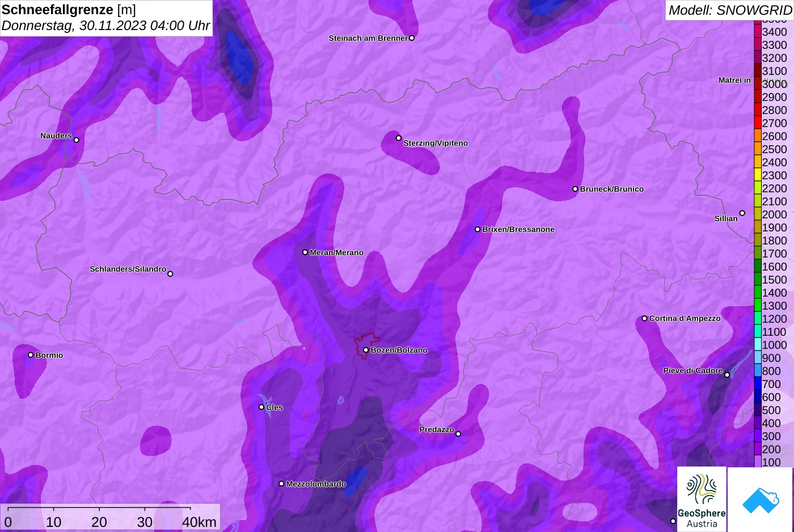Select the Mezzolombardo marker dot
The height and width of the screenshot is (532, 794).
click(281, 484)
